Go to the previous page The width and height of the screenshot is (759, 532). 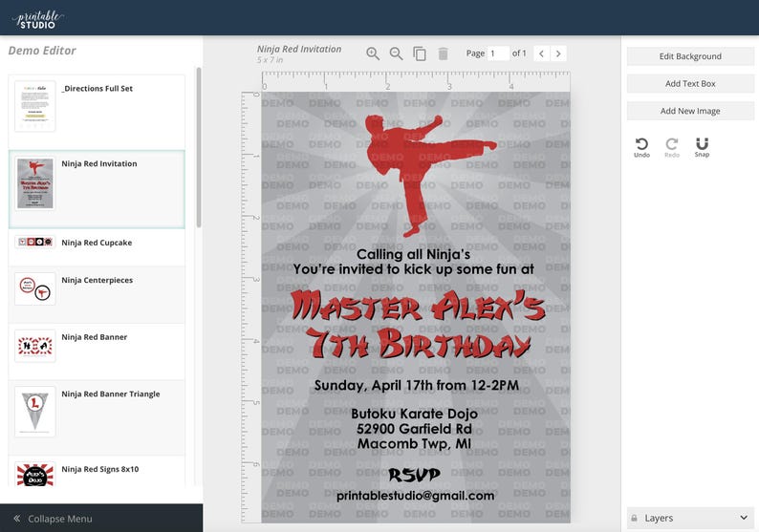point(542,53)
